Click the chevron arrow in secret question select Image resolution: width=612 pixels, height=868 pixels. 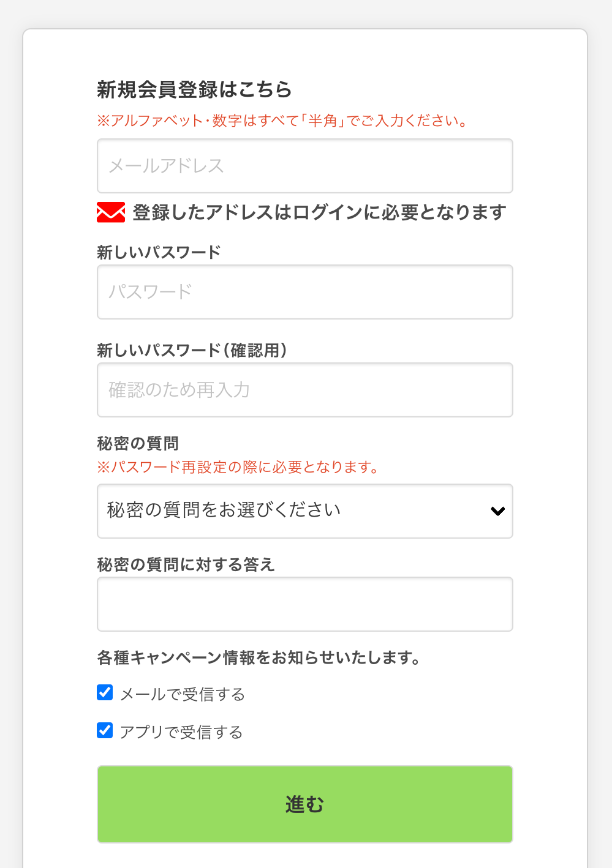tap(497, 511)
